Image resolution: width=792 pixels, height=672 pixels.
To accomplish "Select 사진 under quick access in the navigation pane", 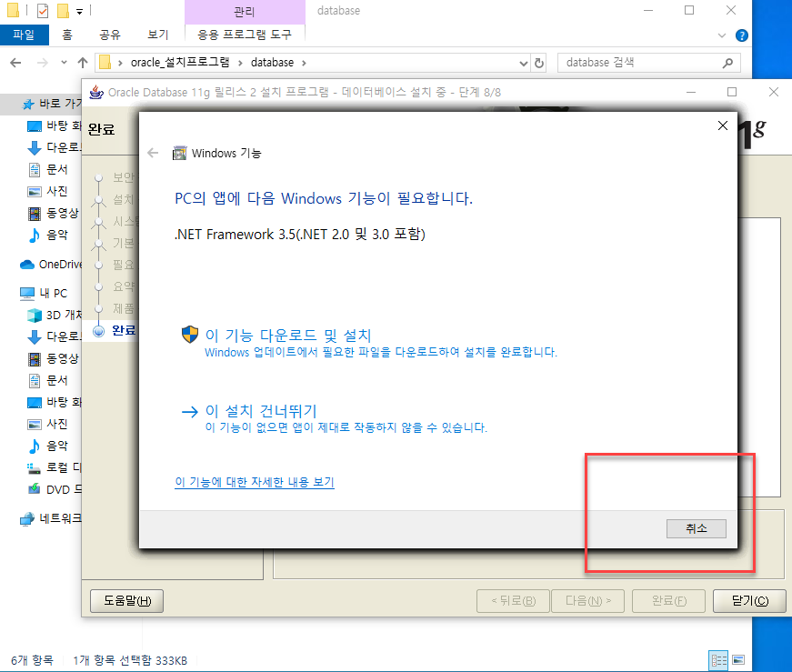I will tap(56, 191).
